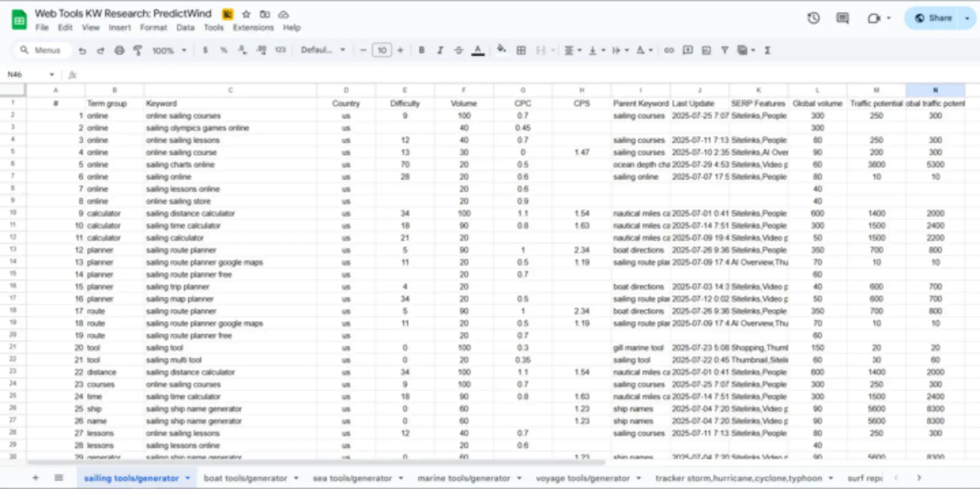This screenshot has height=489, width=980.
Task: Click the format as currency icon
Action: 205,50
